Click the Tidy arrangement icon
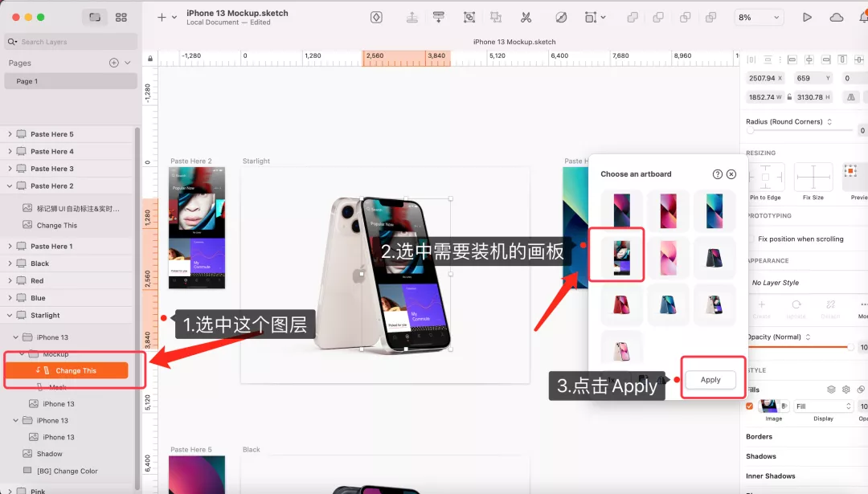The width and height of the screenshot is (868, 494). click(x=438, y=17)
